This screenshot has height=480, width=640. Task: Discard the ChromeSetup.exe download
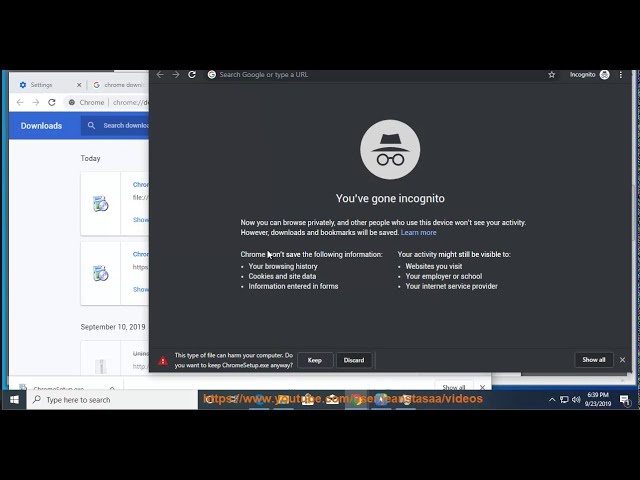click(x=354, y=360)
